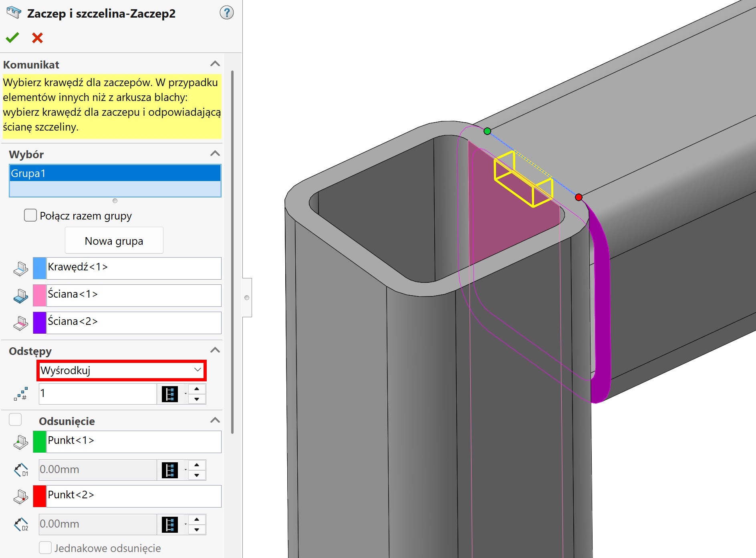Click the D1 offset direction icon
The image size is (756, 558).
(x=21, y=470)
